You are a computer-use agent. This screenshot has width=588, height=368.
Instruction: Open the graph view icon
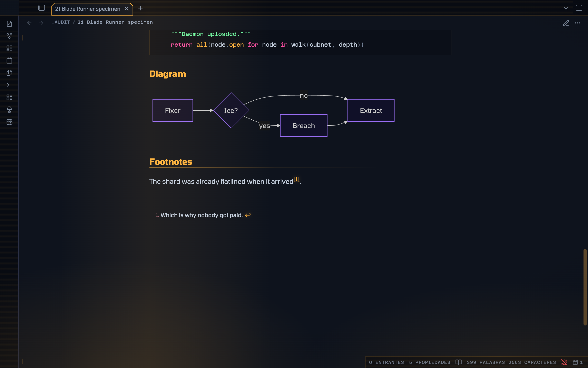coord(9,36)
